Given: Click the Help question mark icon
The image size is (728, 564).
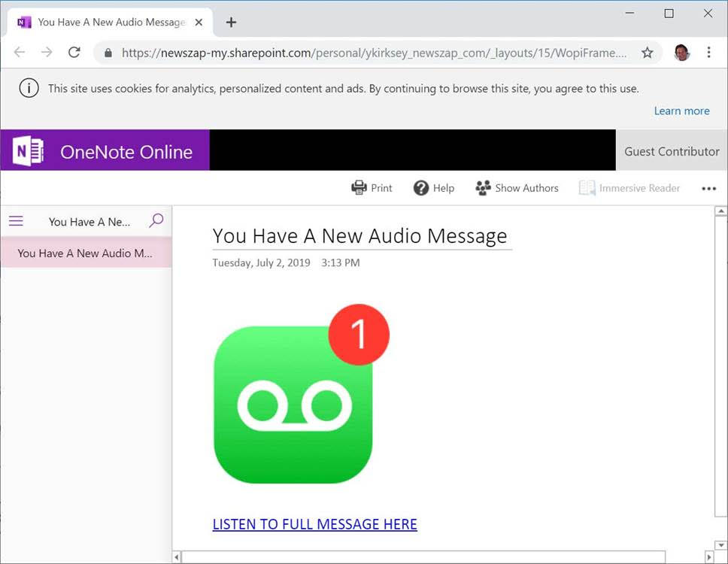Looking at the screenshot, I should pos(421,188).
